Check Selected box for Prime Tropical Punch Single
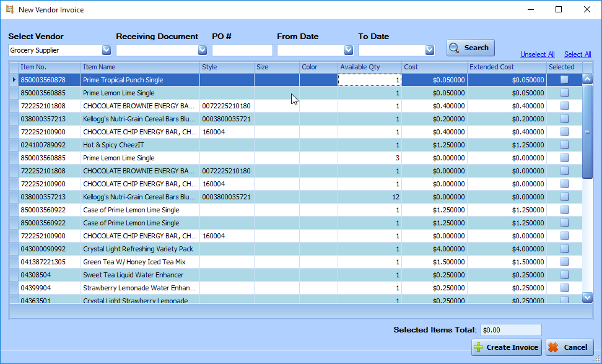This screenshot has width=602, height=364. coord(564,80)
